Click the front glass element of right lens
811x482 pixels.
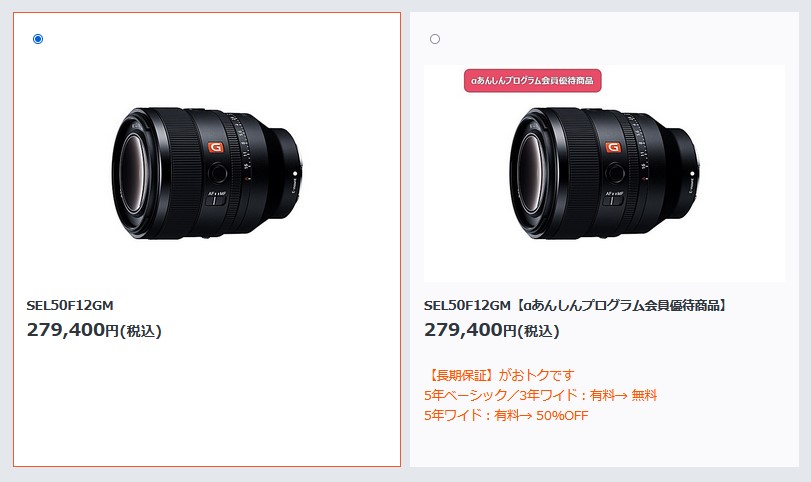point(528,173)
